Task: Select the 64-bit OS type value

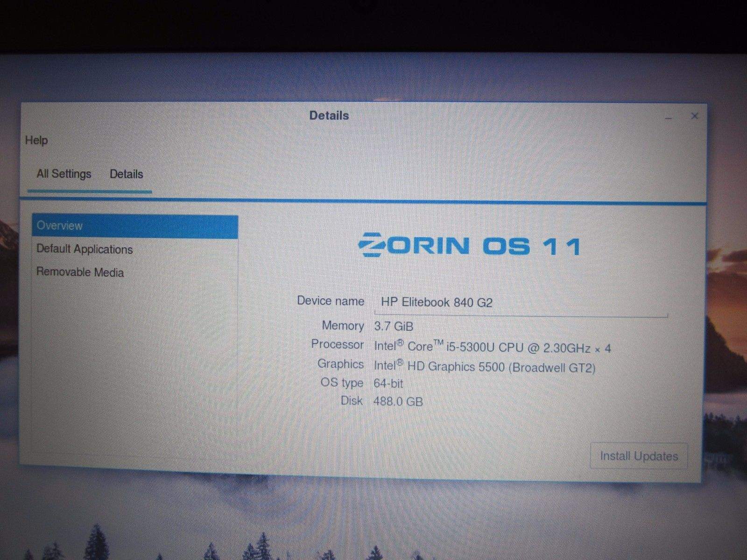Action: (388, 384)
